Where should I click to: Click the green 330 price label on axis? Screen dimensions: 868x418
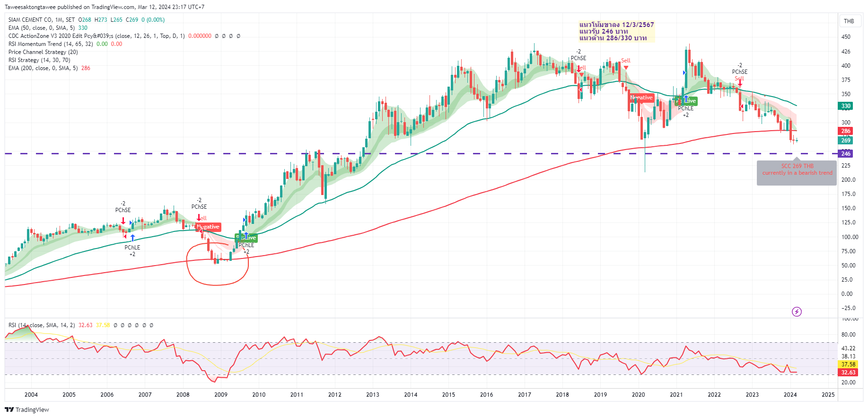(846, 106)
